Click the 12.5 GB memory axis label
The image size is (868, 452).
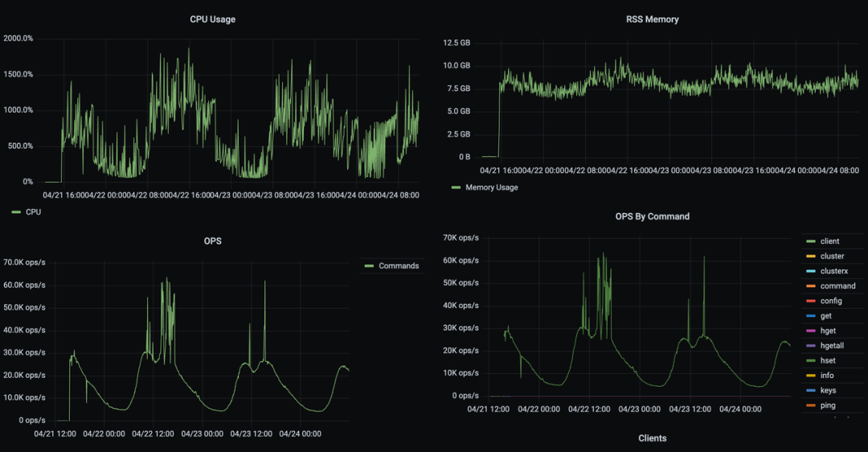[457, 43]
